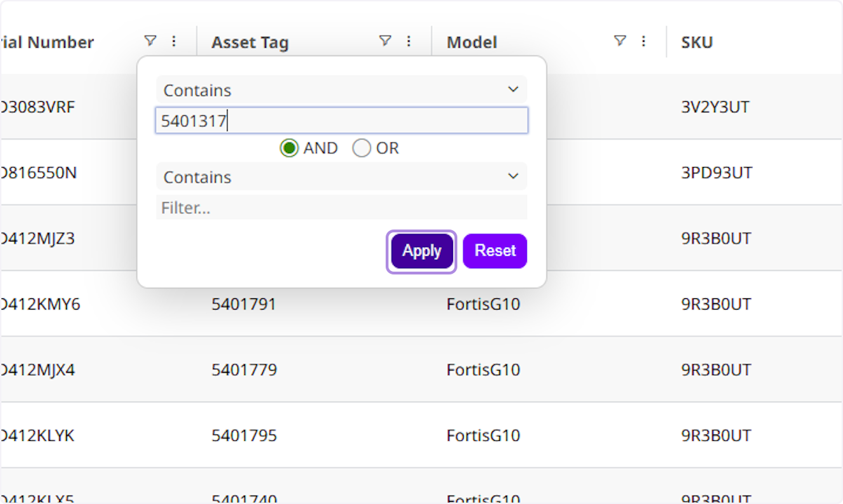This screenshot has width=843, height=504.
Task: Expand the second Contains condition dropdown
Action: coord(341,177)
